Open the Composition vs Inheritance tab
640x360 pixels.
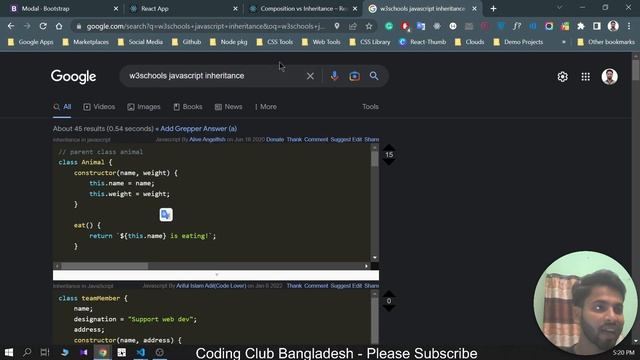[x=304, y=9]
